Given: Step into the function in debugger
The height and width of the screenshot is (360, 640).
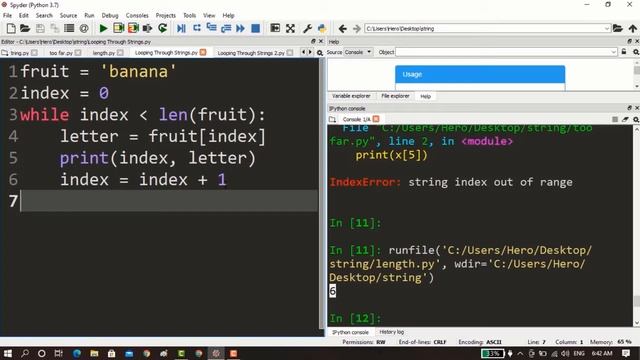Looking at the screenshot, I should click(x=211, y=28).
